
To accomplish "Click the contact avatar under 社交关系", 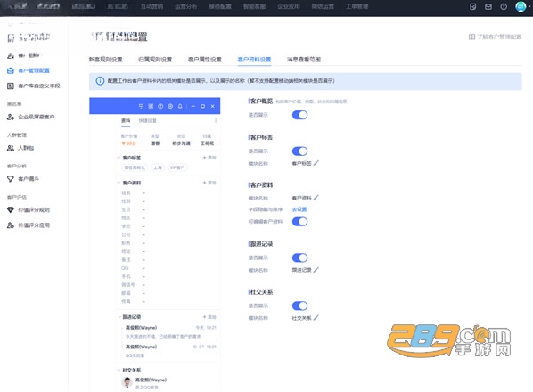I will click(127, 382).
